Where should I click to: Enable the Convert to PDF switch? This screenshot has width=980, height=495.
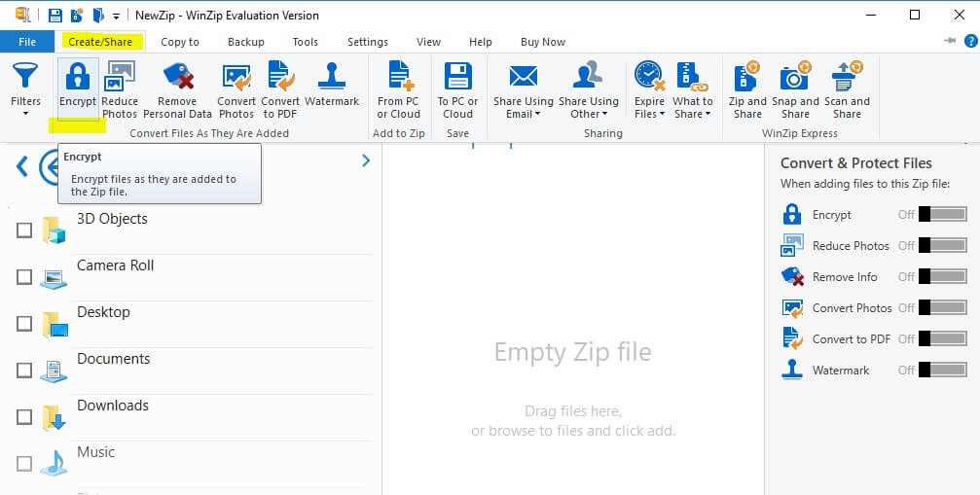[x=942, y=339]
